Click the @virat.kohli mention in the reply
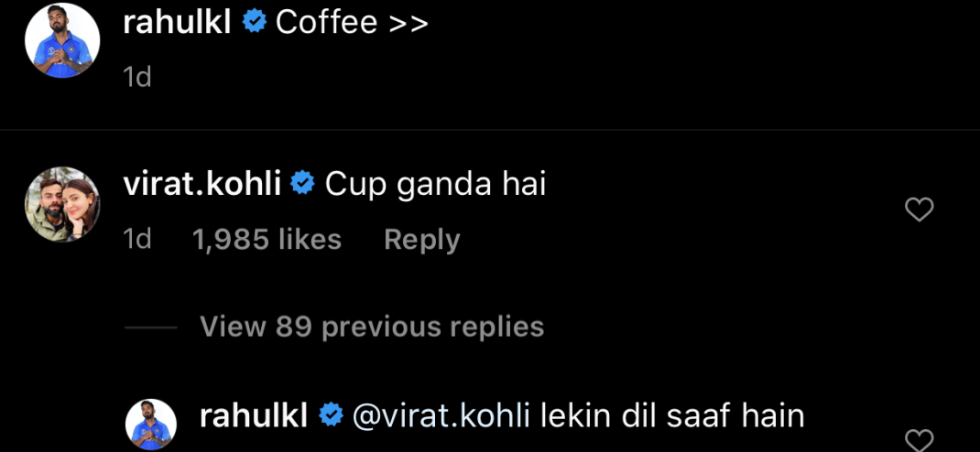Viewport: 980px width, 452px height. [x=441, y=416]
